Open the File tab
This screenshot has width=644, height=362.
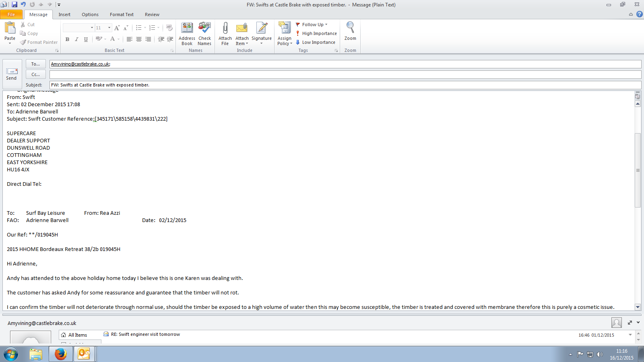point(11,14)
